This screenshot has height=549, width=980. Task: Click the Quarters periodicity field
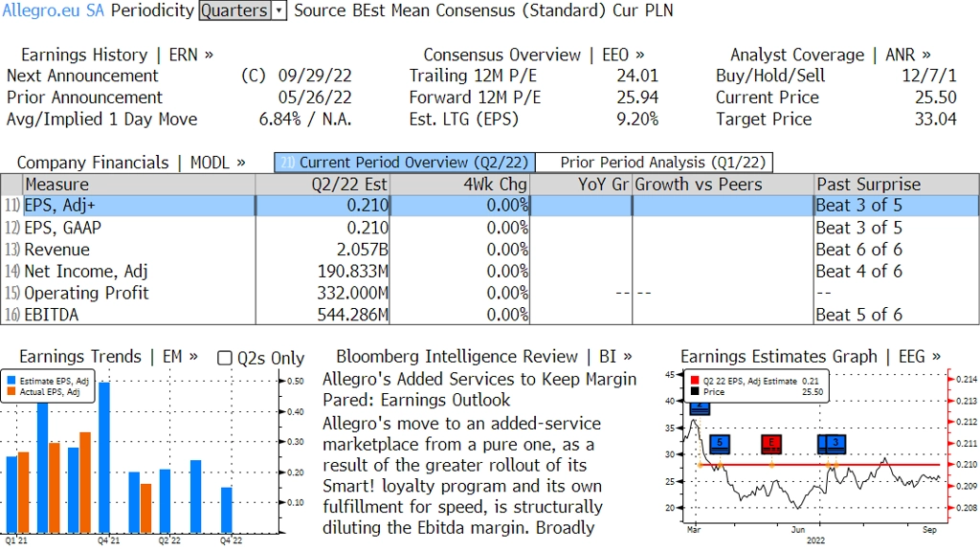click(235, 11)
